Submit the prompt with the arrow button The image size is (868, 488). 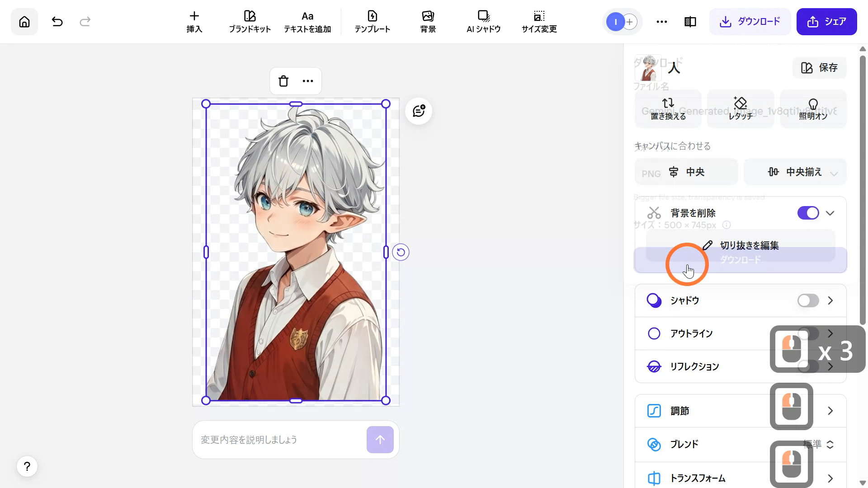[x=380, y=440]
